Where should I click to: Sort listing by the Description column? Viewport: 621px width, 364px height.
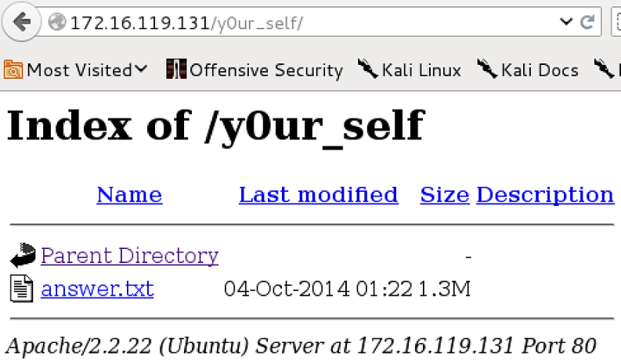point(545,195)
